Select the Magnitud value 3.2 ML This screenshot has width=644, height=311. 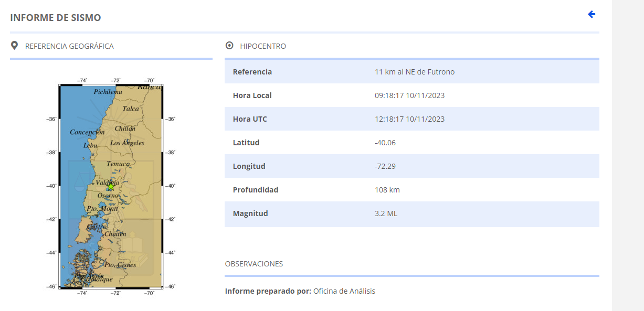click(386, 213)
